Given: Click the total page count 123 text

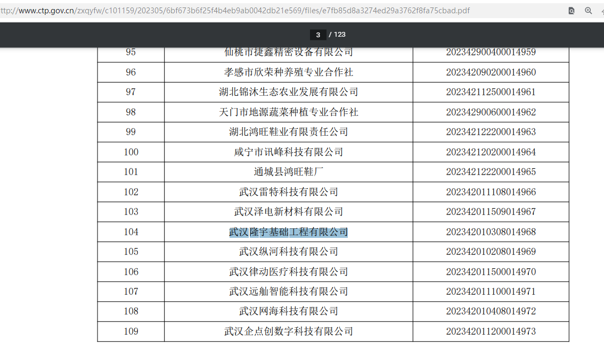Looking at the screenshot, I should (x=339, y=35).
